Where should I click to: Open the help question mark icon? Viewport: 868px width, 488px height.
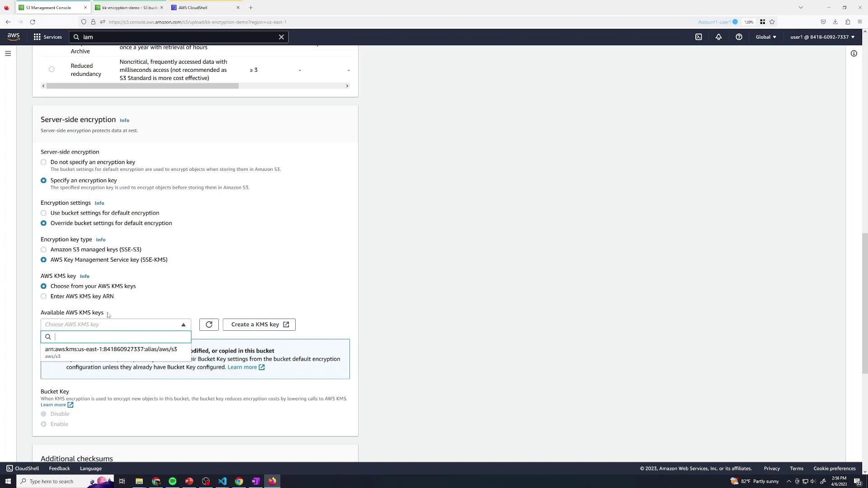[x=739, y=37]
